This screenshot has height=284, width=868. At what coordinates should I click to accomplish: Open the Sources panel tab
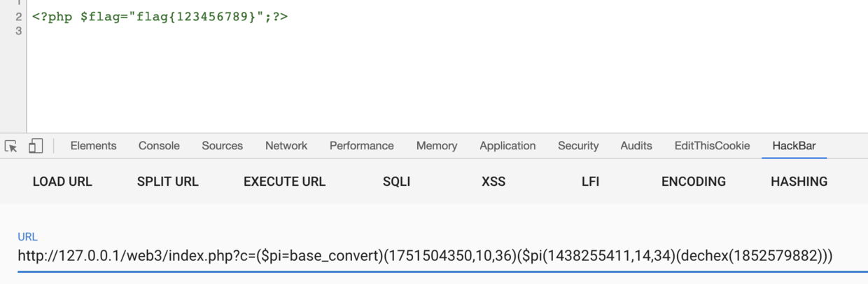pyautogui.click(x=222, y=146)
